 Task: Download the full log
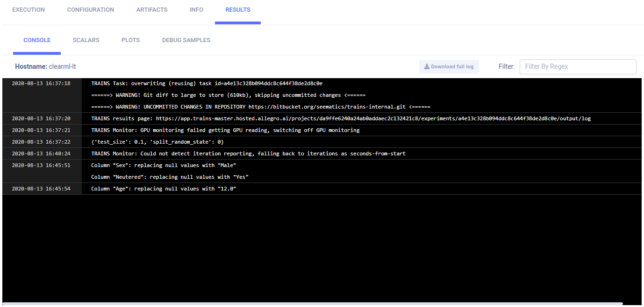click(449, 66)
